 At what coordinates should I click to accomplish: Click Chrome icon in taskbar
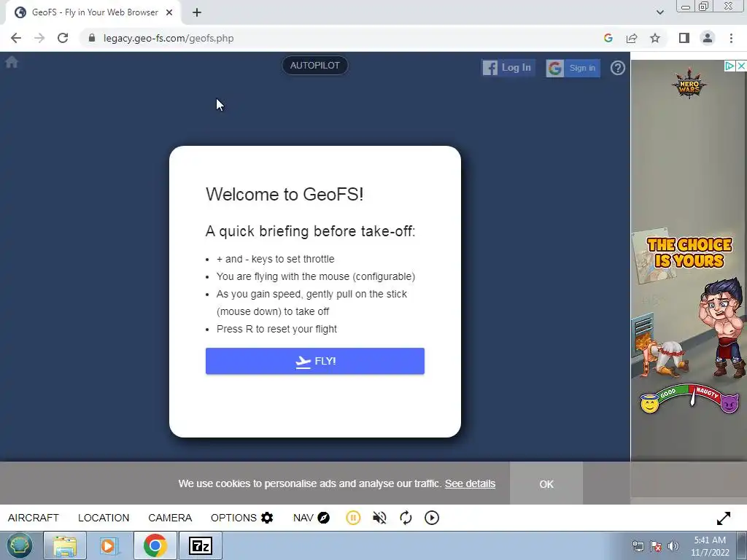[x=155, y=545]
